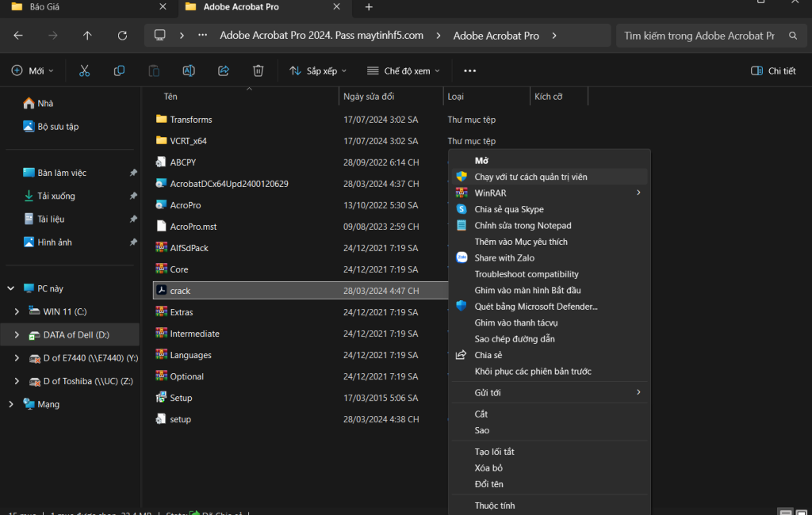
Task: Click the PC monitor icon in address bar
Action: click(x=160, y=35)
